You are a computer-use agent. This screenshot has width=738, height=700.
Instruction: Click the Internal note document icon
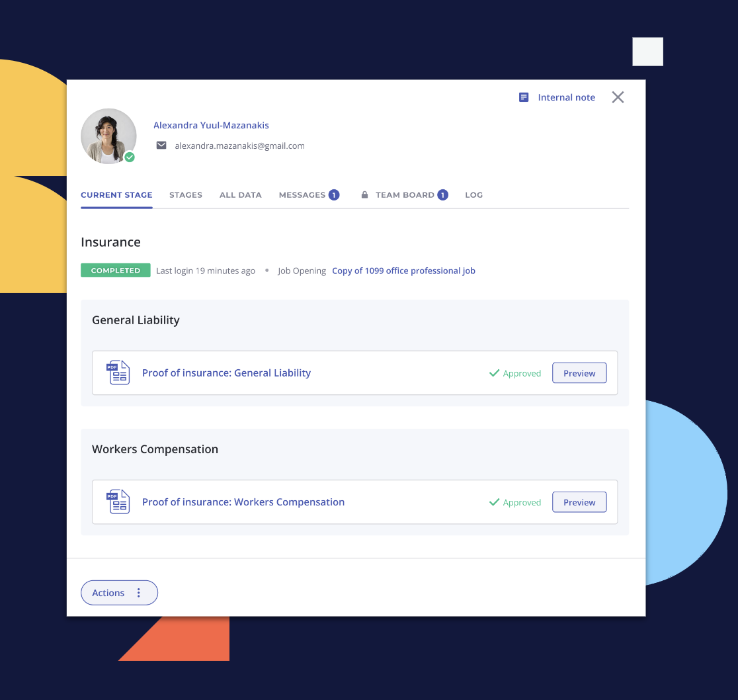click(523, 97)
